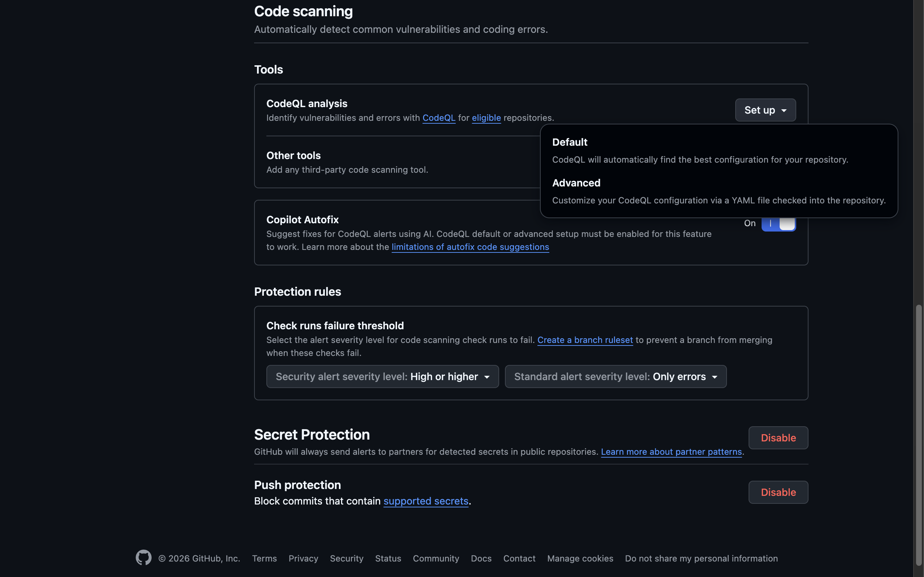
Task: Click Create a branch ruleset link
Action: pos(585,340)
